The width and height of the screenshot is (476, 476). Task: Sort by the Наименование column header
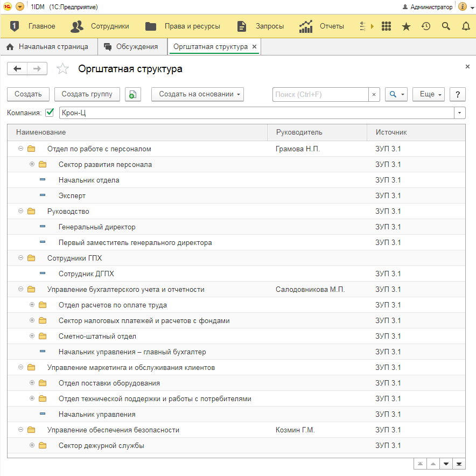pyautogui.click(x=137, y=132)
